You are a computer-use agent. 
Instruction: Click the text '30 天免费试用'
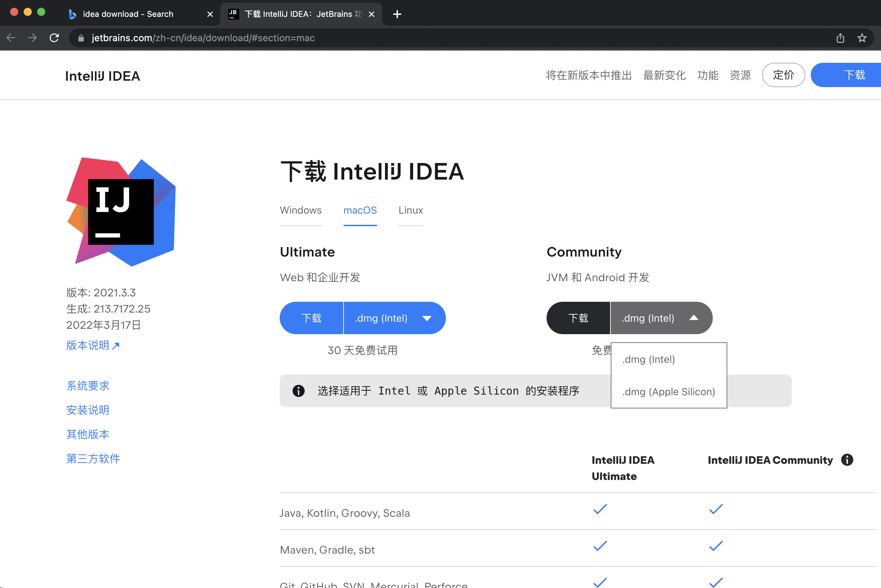click(362, 350)
